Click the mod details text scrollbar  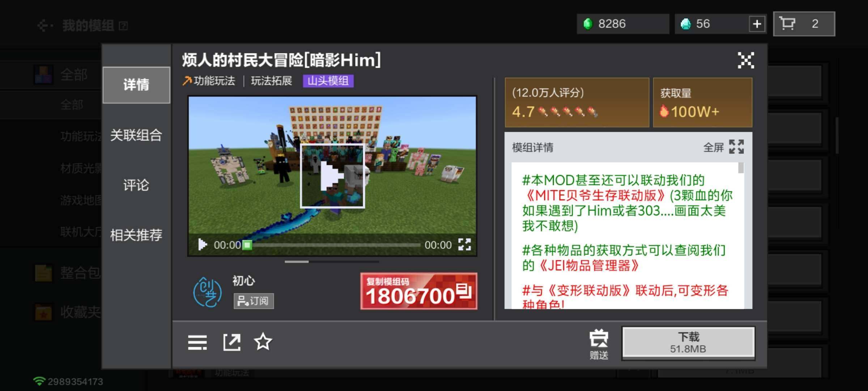coord(741,168)
